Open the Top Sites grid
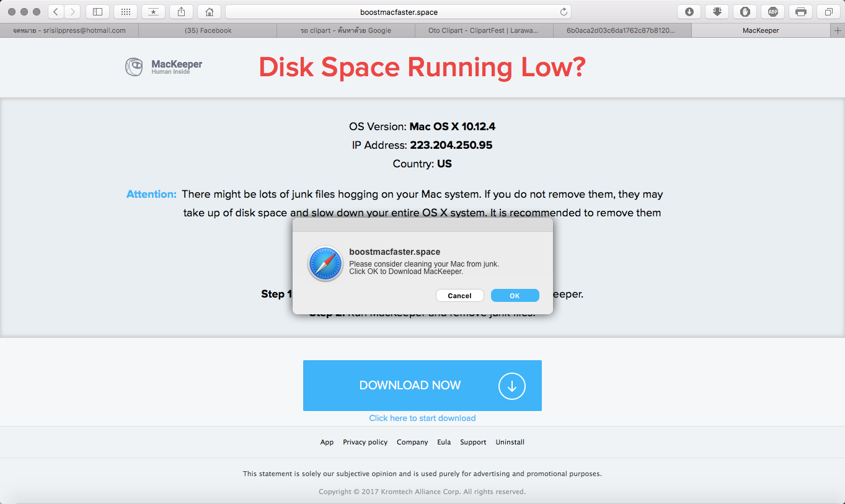845x504 pixels. [x=125, y=12]
